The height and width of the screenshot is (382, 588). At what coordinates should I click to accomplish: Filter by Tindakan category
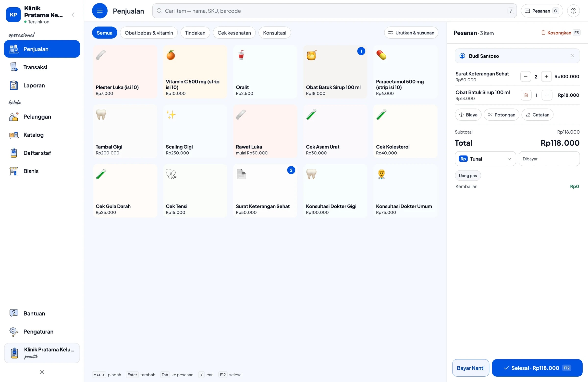click(x=195, y=33)
